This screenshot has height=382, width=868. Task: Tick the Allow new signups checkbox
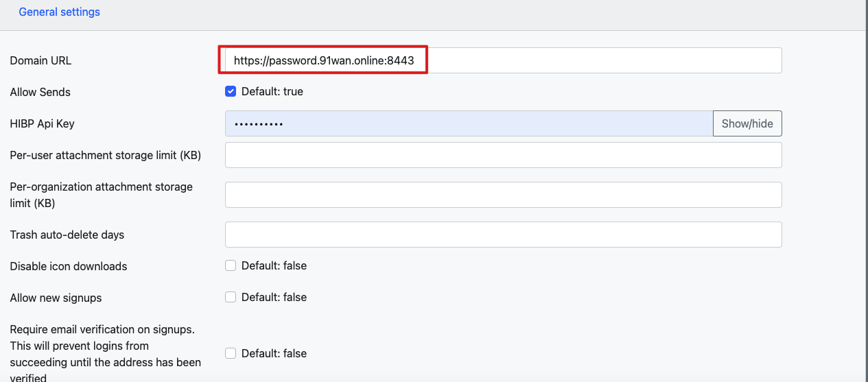[x=231, y=298]
